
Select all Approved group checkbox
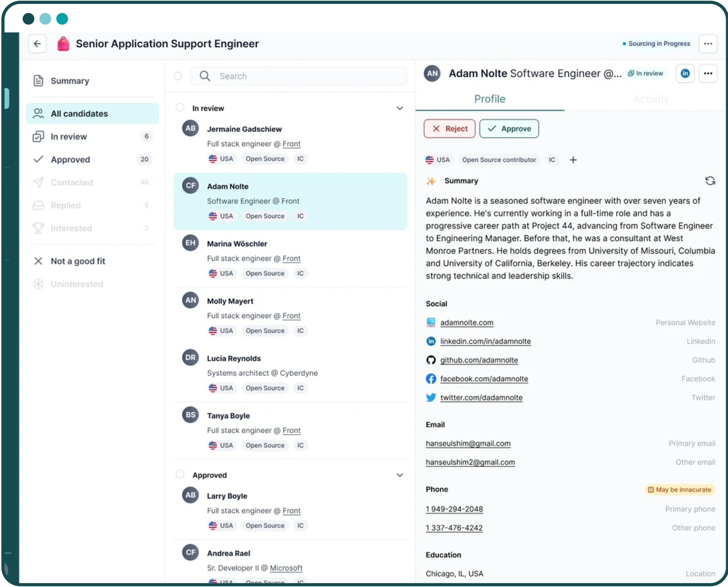click(x=180, y=474)
